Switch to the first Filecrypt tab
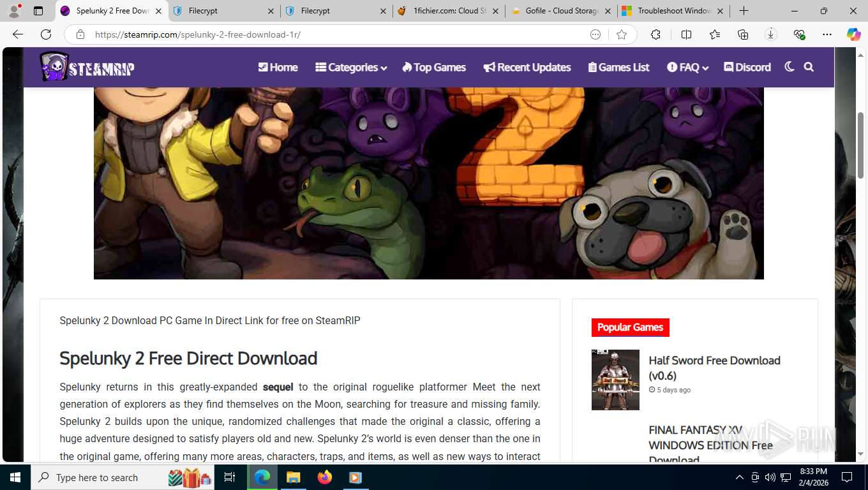The width and height of the screenshot is (868, 490). tap(224, 11)
